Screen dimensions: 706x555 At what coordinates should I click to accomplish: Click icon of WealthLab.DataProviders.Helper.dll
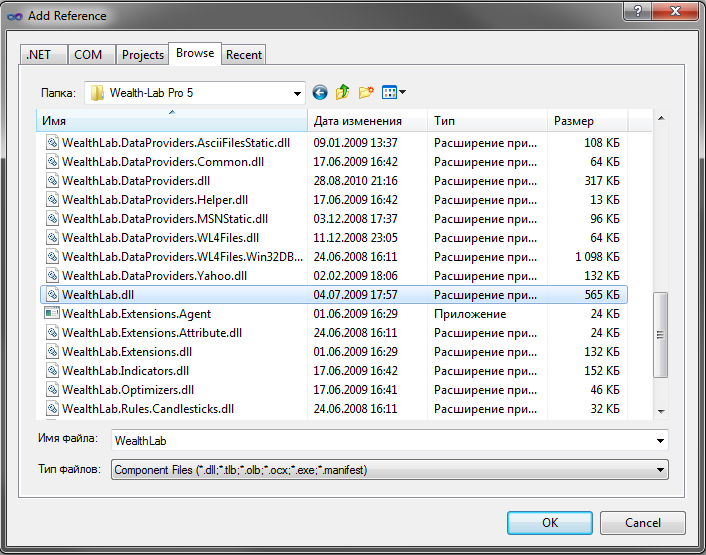click(52, 199)
